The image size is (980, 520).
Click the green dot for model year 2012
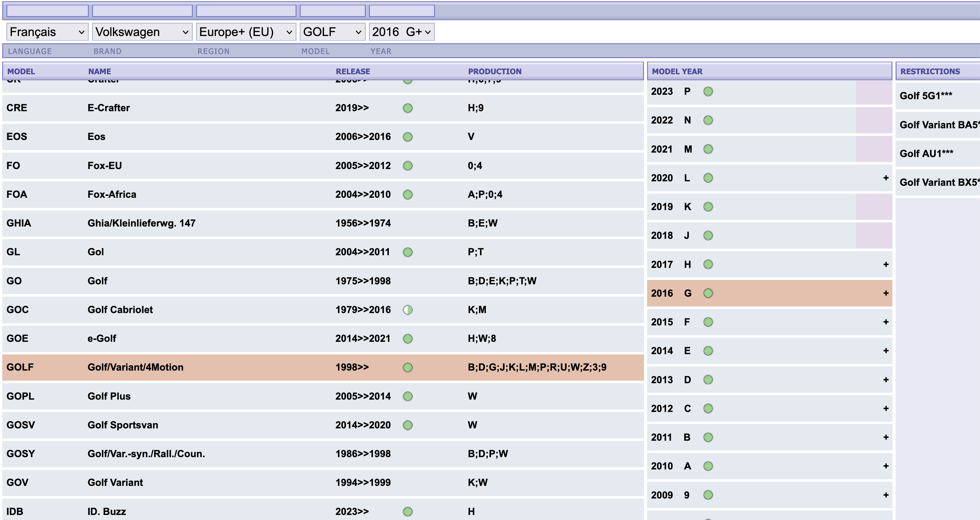pyautogui.click(x=708, y=408)
